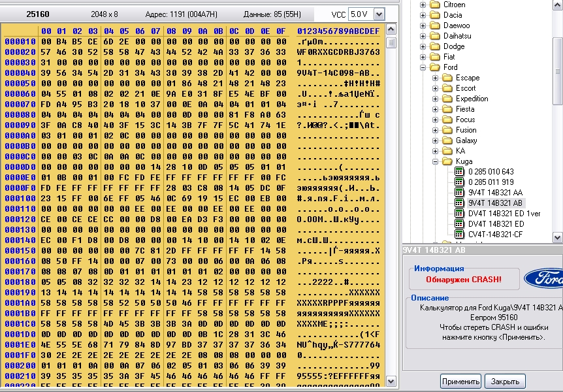This screenshot has width=563, height=392.
Task: Click tree panel scrollbar thumb
Action: pos(558,71)
